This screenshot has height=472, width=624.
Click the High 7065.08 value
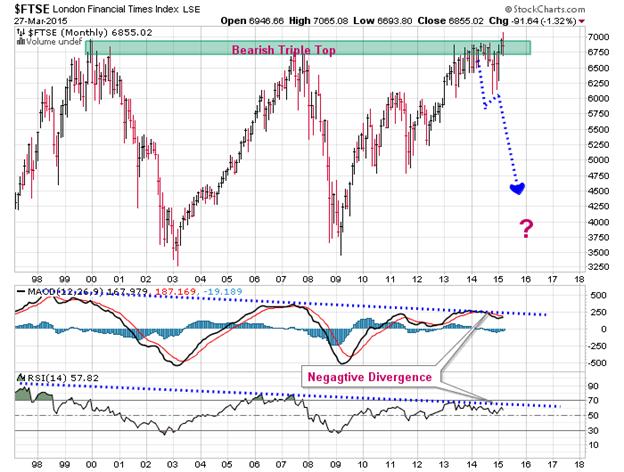318,21
